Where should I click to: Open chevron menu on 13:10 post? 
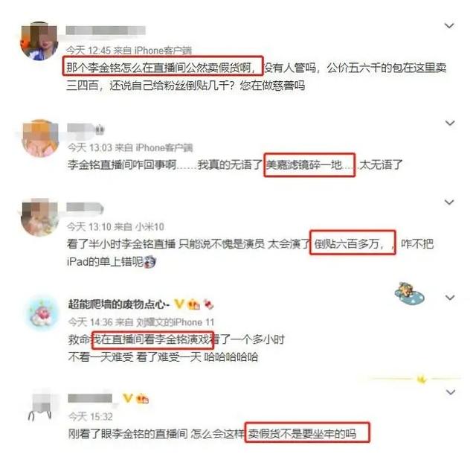click(449, 202)
